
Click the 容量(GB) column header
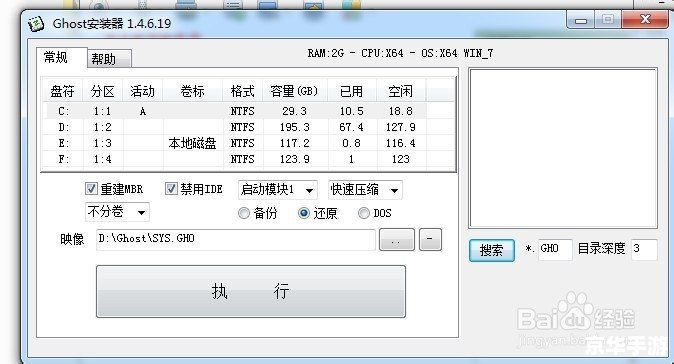coord(294,91)
